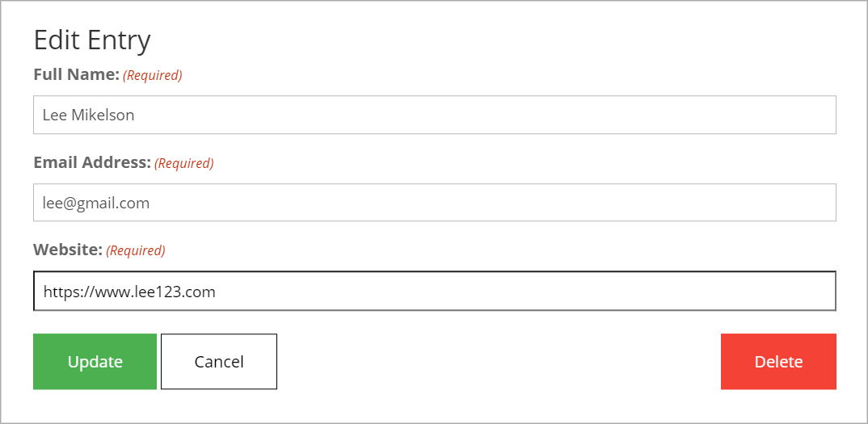Click the "Full Name:" label
The image size is (868, 424).
click(76, 74)
